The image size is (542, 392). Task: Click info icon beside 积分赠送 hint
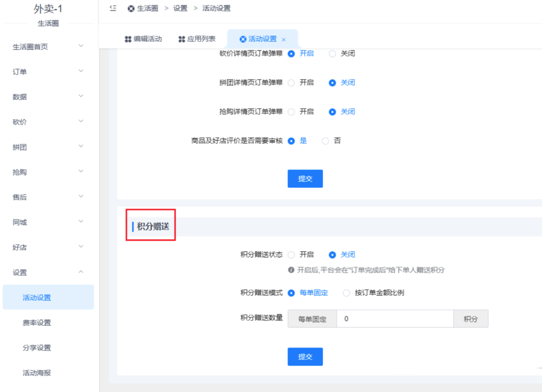(291, 270)
